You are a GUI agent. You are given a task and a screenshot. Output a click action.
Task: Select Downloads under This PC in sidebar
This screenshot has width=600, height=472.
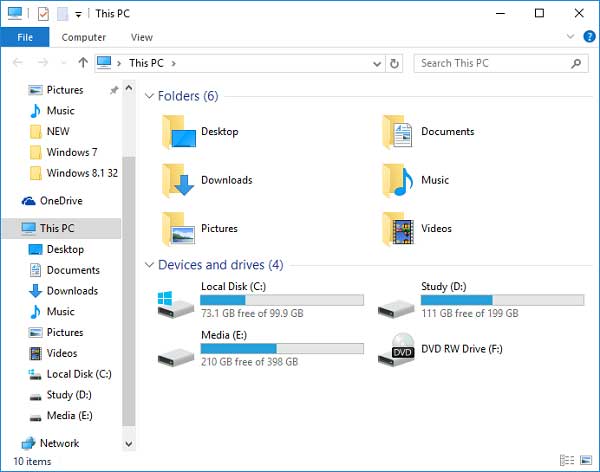click(72, 291)
